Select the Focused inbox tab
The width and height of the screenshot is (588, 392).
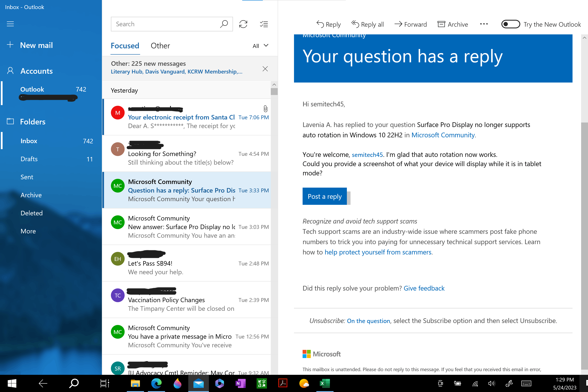[x=125, y=46]
